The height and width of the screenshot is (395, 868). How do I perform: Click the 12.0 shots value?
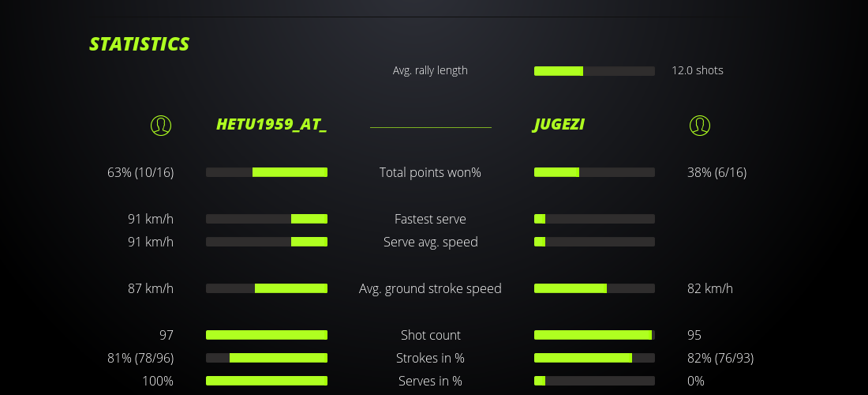(698, 70)
